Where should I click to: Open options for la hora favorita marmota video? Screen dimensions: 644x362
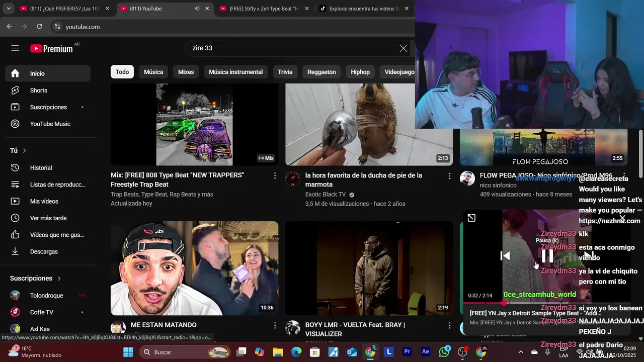[x=450, y=175]
